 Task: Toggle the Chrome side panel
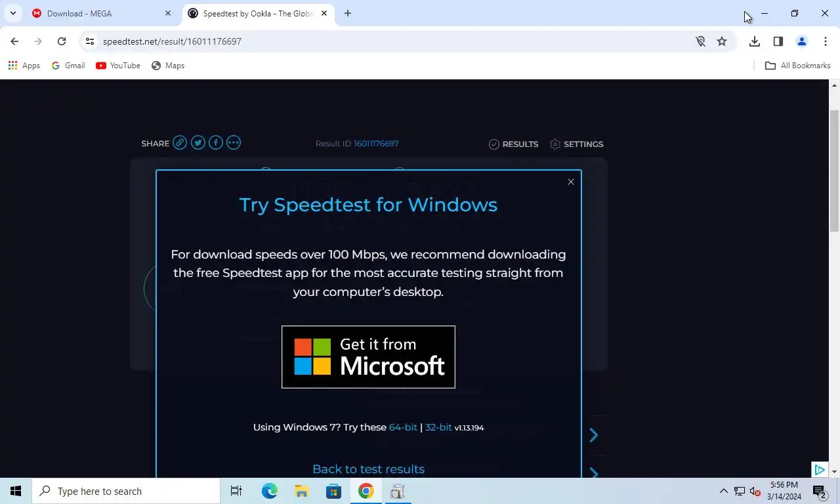pyautogui.click(x=778, y=41)
